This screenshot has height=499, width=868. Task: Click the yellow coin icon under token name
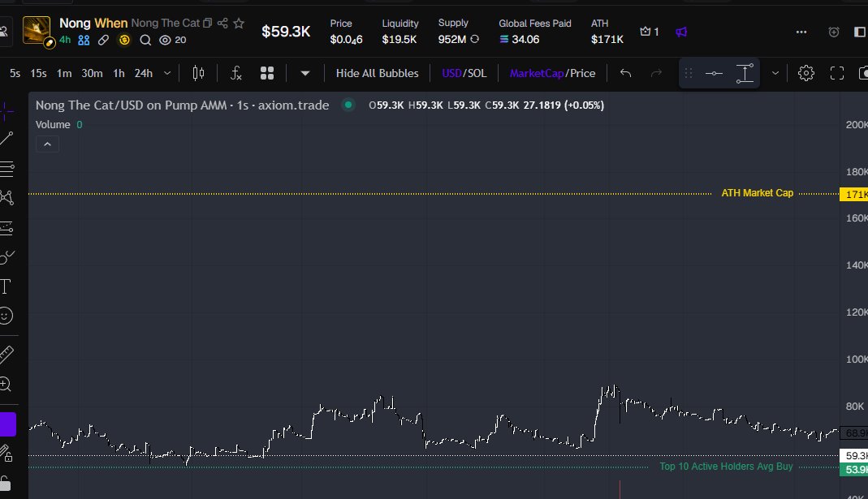[124, 40]
